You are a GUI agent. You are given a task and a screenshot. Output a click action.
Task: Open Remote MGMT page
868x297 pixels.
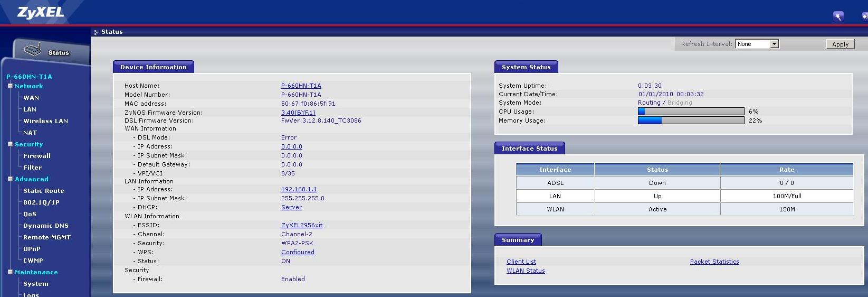47,237
